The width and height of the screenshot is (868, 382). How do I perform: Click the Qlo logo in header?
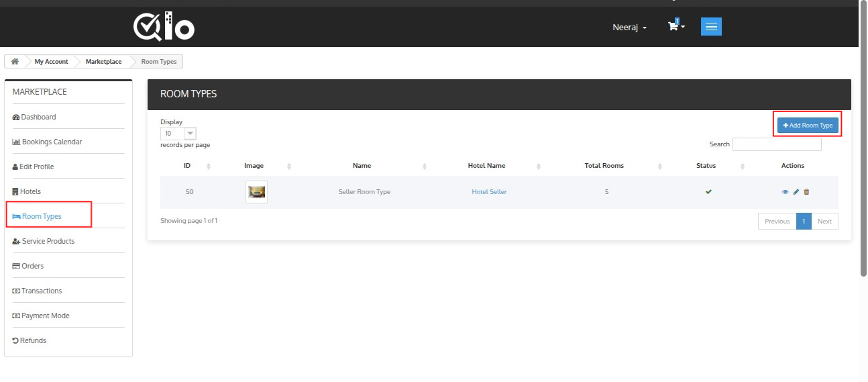(x=164, y=27)
